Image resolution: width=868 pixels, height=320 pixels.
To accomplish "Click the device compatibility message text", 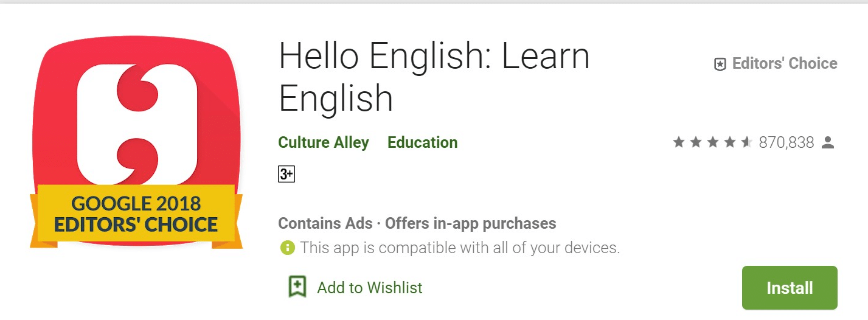I will point(460,248).
